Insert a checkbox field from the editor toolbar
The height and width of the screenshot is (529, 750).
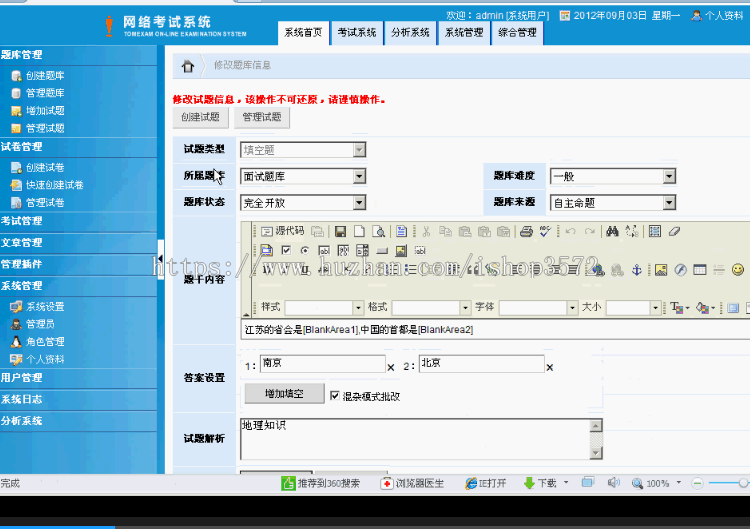point(286,250)
